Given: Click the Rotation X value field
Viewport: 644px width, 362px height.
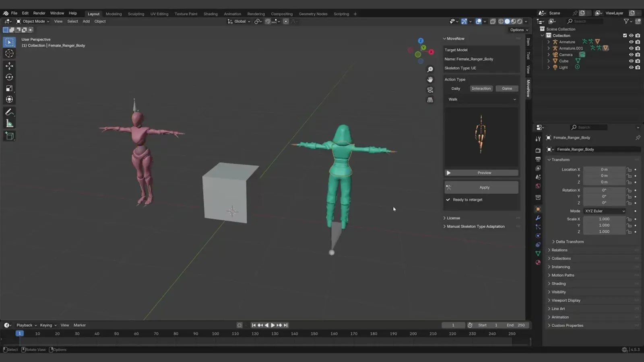Looking at the screenshot, I should click(604, 190).
